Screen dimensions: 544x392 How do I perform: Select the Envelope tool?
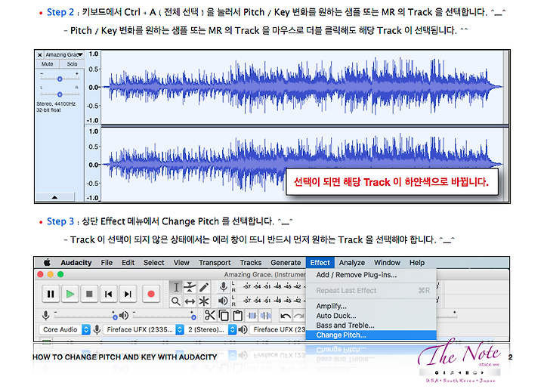coord(190,287)
